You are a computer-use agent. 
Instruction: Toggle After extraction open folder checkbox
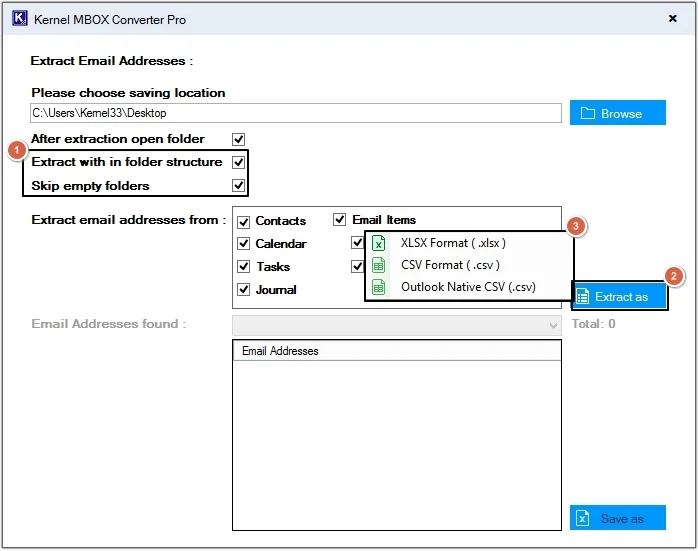[x=238, y=140]
